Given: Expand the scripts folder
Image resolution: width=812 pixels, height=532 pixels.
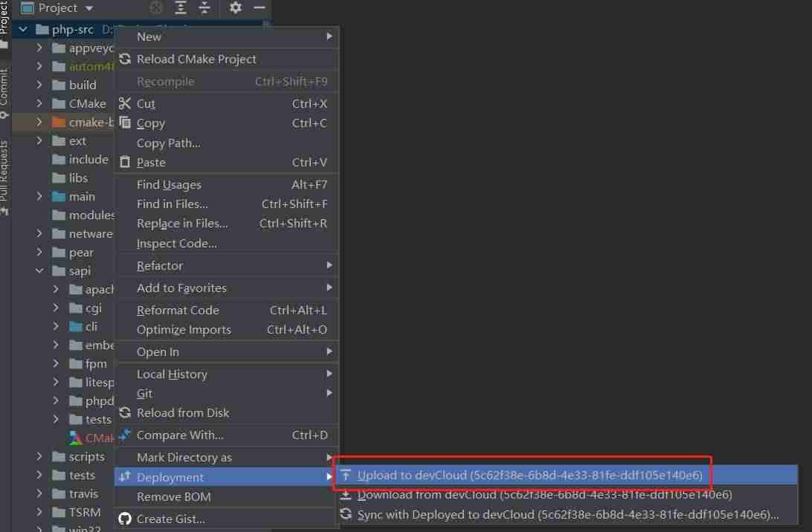Looking at the screenshot, I should (39, 456).
